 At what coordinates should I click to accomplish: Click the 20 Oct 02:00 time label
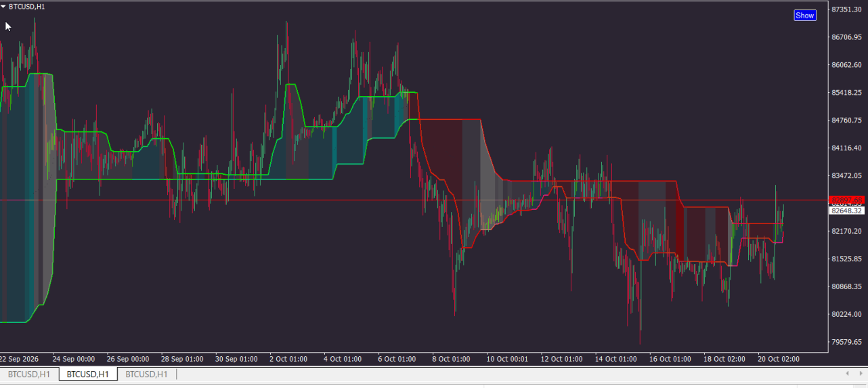pos(778,359)
